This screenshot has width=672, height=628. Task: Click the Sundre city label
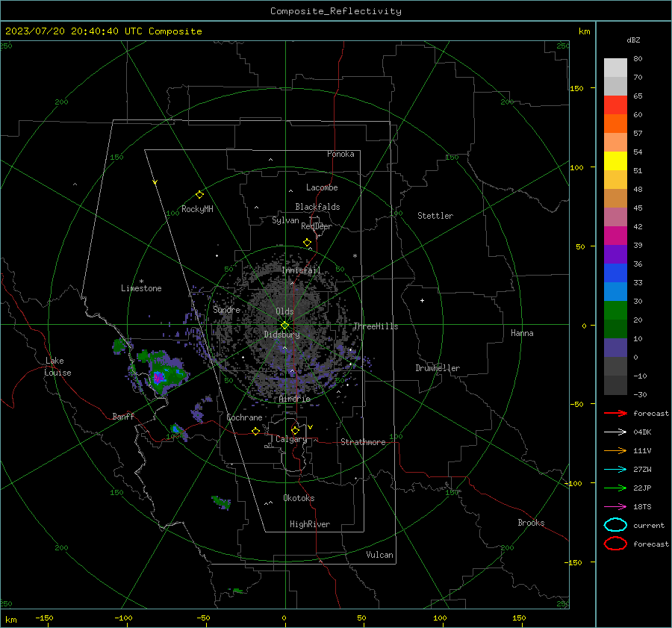point(227,309)
